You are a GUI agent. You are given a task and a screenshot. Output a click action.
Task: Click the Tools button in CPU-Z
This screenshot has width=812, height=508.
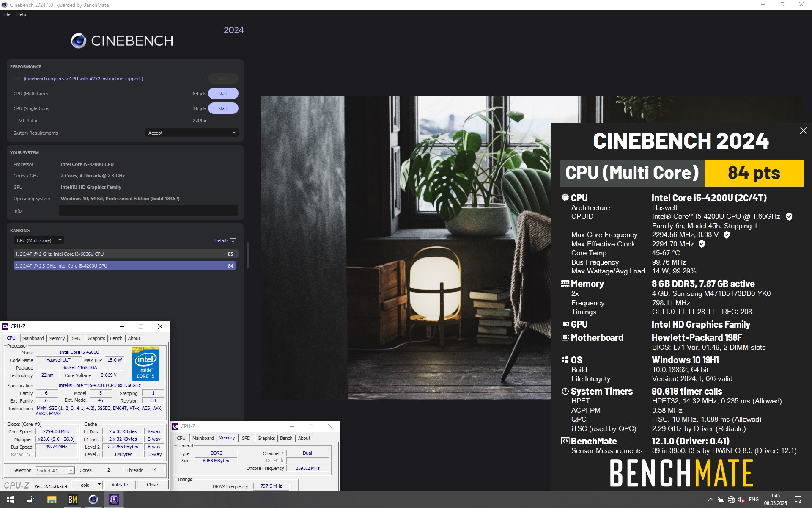[x=84, y=485]
